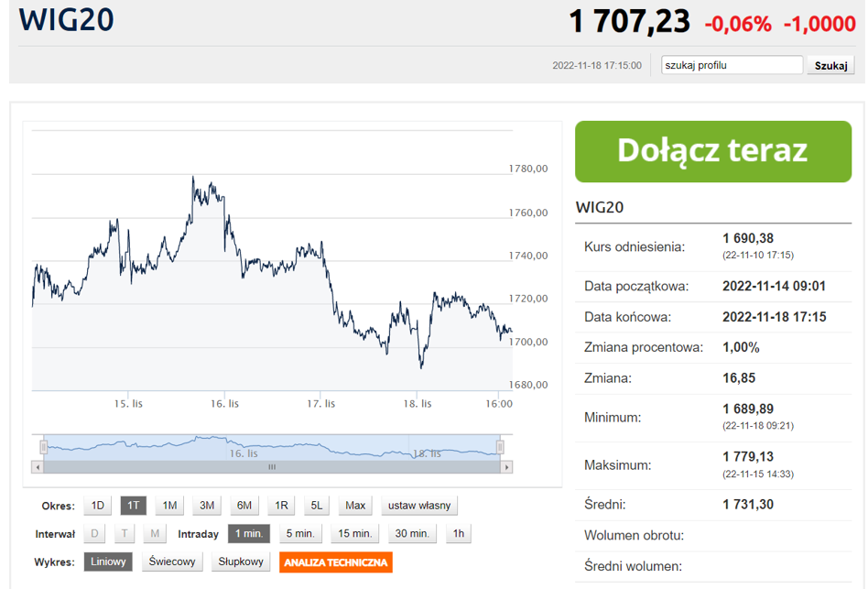868x589 pixels.
Task: Click the 'Wolumen obrotu:' label
Action: 634,535
